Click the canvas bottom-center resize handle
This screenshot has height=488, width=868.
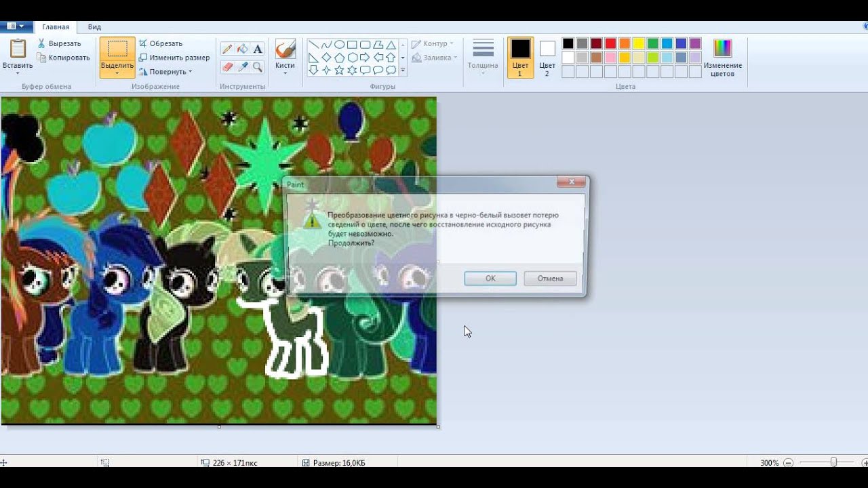pos(219,426)
